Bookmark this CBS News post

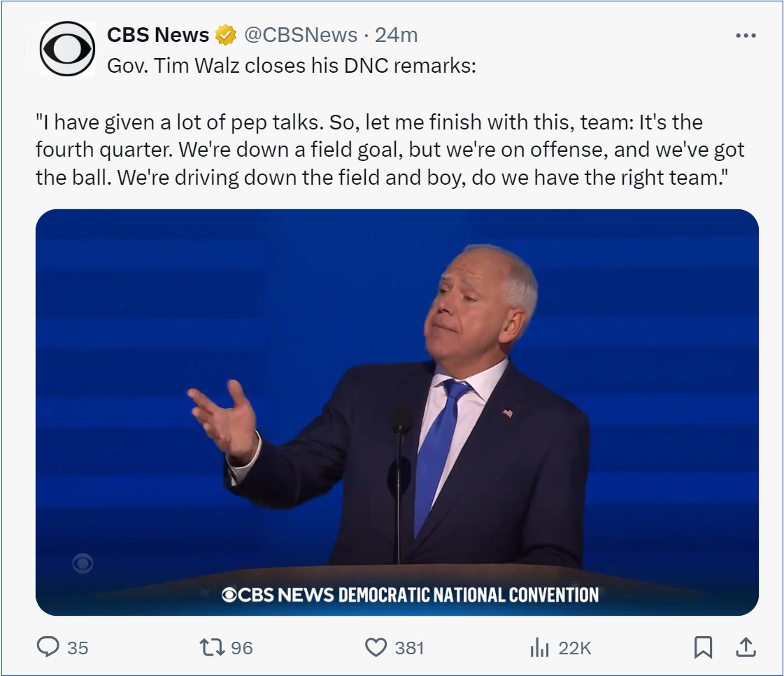(703, 647)
